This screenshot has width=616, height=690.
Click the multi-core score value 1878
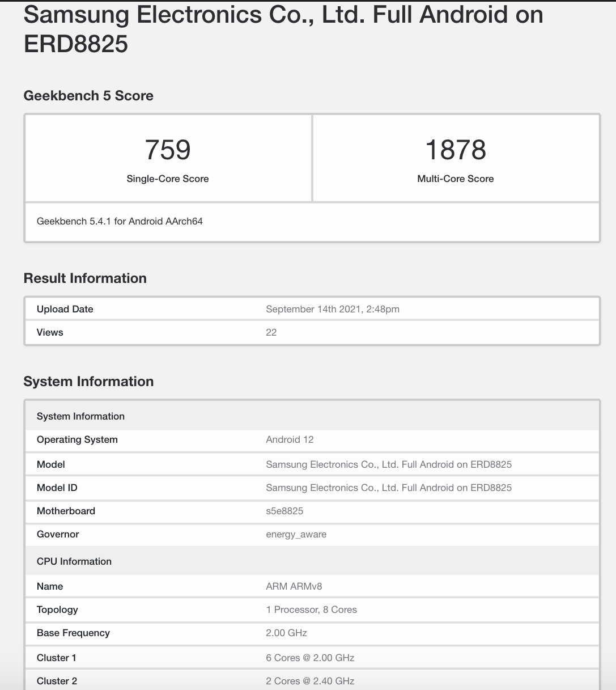456,150
